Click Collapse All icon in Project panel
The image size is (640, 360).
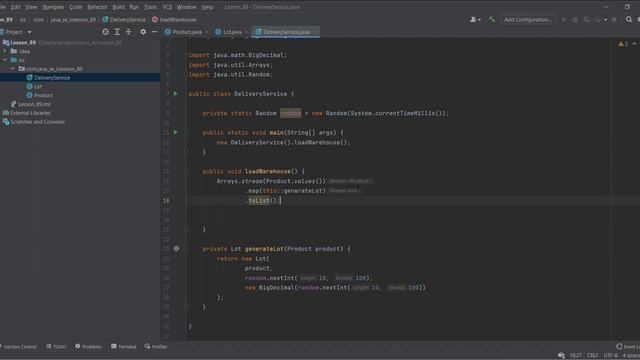[x=129, y=32]
